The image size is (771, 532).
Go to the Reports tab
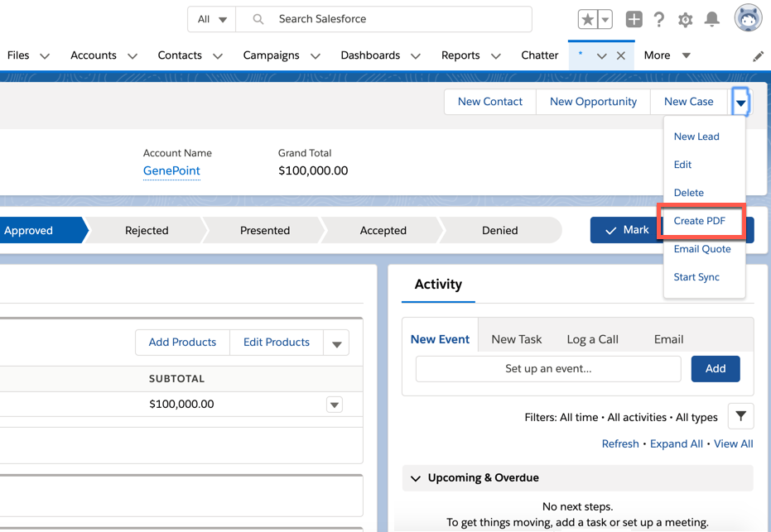460,55
